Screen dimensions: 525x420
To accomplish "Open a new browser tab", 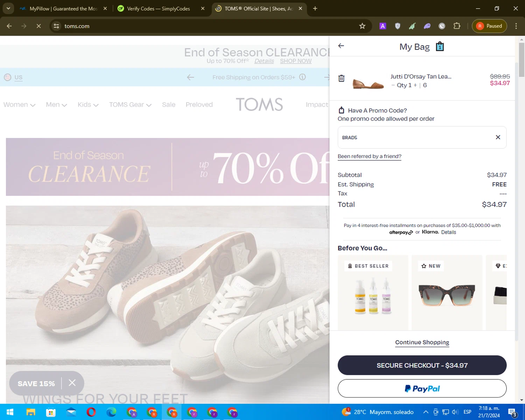I will [315, 8].
